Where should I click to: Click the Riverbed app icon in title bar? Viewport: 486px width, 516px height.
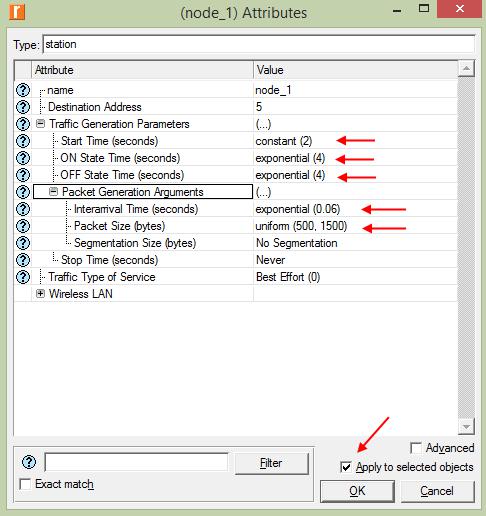(17, 12)
